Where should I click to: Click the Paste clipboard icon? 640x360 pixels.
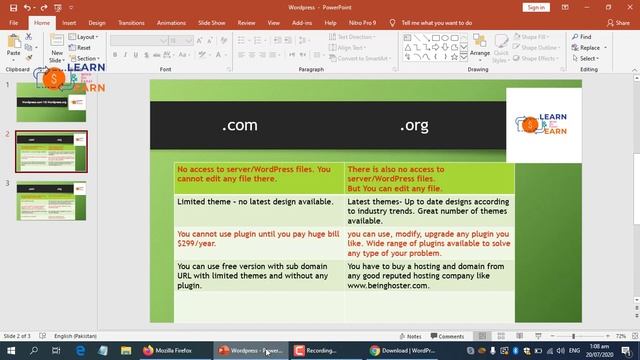(13, 41)
